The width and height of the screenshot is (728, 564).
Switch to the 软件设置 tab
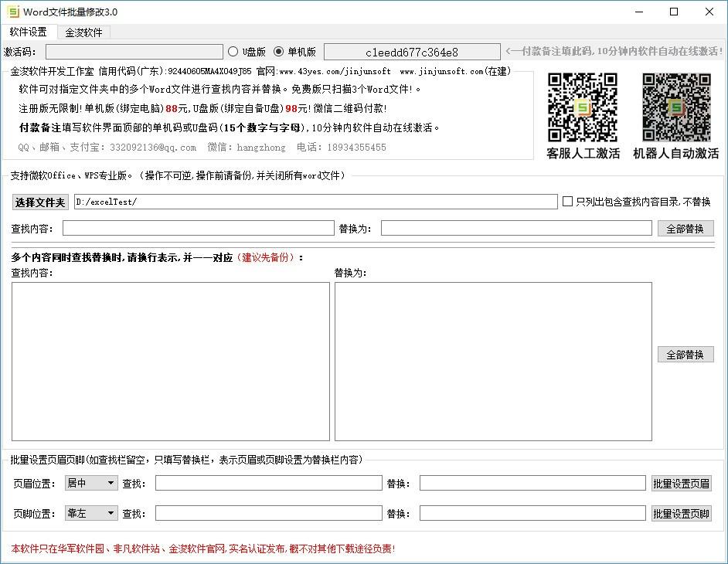click(x=29, y=32)
